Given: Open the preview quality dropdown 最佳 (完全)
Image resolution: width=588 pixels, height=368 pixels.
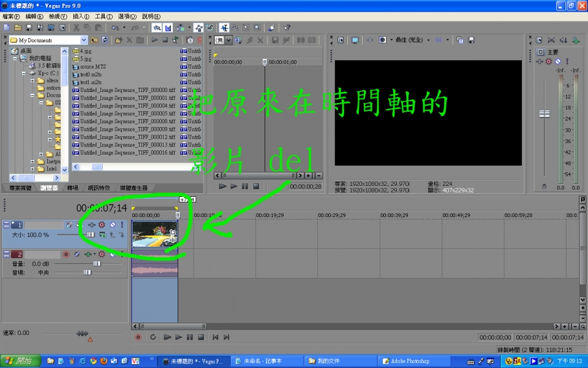Looking at the screenshot, I should click(x=428, y=40).
